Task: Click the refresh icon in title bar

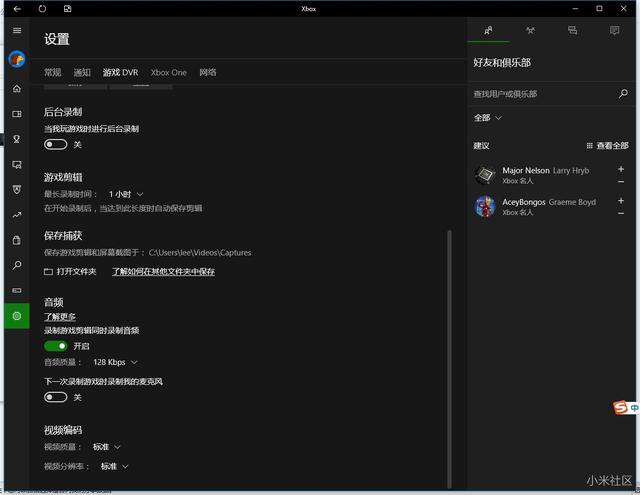Action: 42,9
